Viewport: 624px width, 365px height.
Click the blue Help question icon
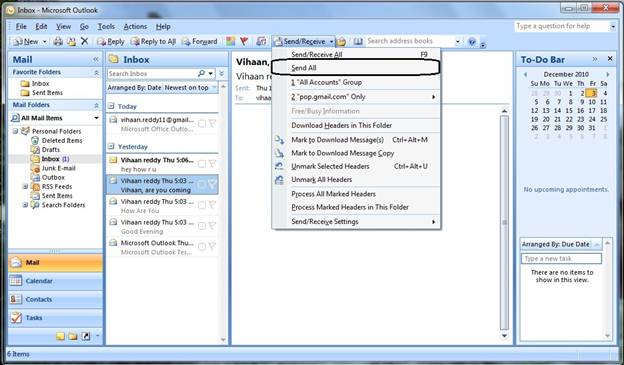click(x=472, y=41)
